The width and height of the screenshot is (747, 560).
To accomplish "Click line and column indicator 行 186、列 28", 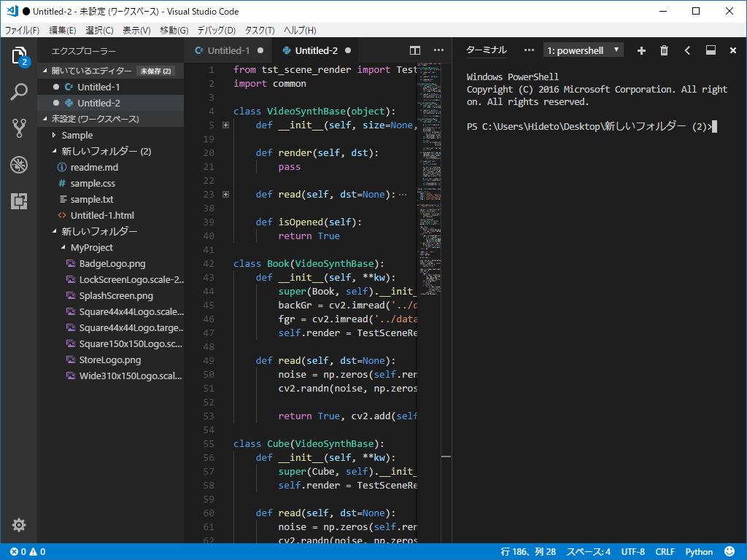I will [528, 551].
